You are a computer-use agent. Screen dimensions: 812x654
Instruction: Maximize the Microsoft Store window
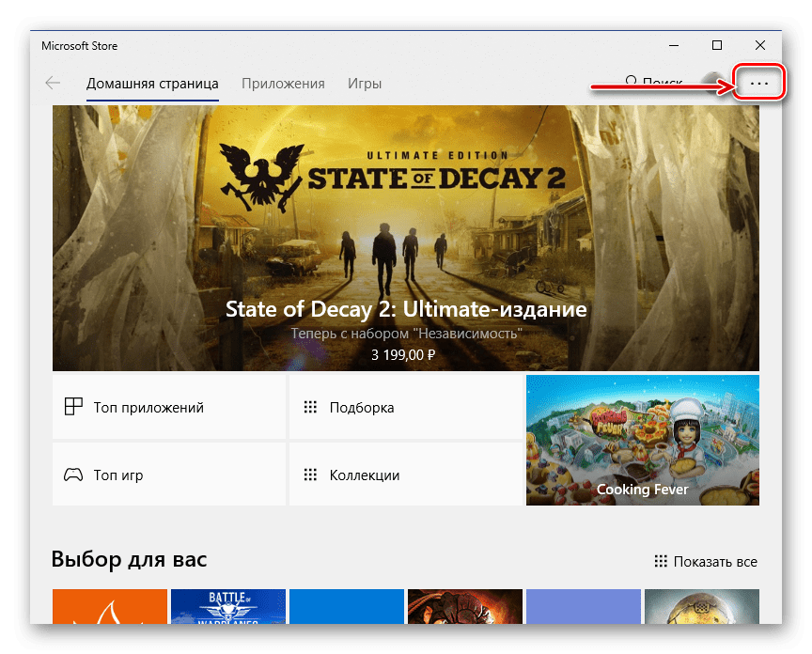pos(717,45)
